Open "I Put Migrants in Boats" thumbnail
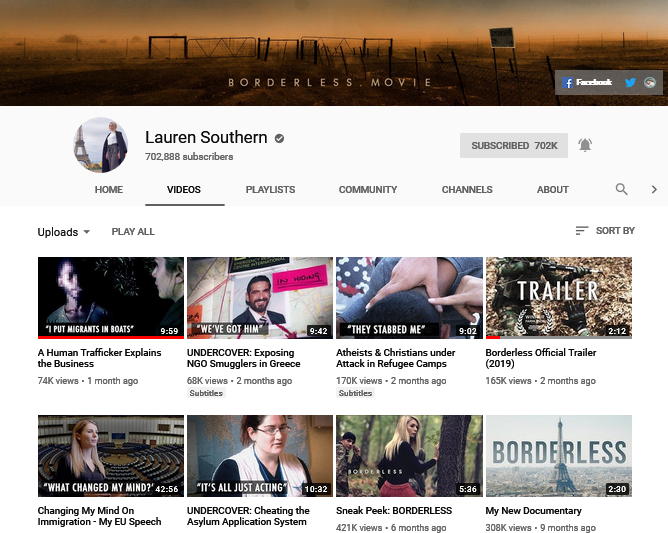Screen dimensions: 668x533 [x=111, y=298]
